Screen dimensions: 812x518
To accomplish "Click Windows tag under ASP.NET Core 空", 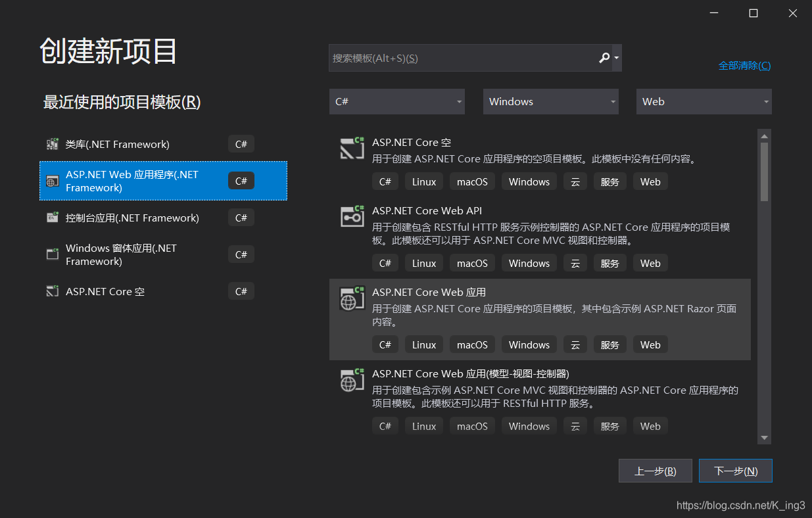I will [x=529, y=181].
